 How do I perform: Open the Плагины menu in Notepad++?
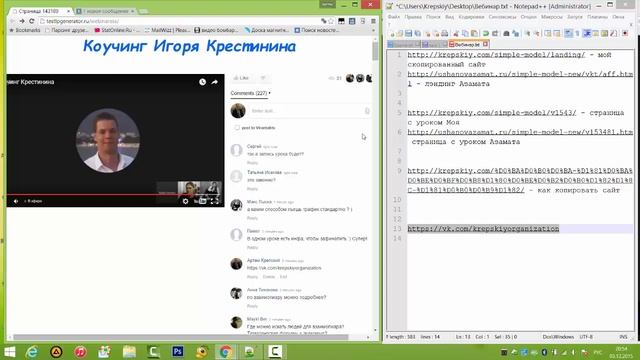click(x=597, y=17)
